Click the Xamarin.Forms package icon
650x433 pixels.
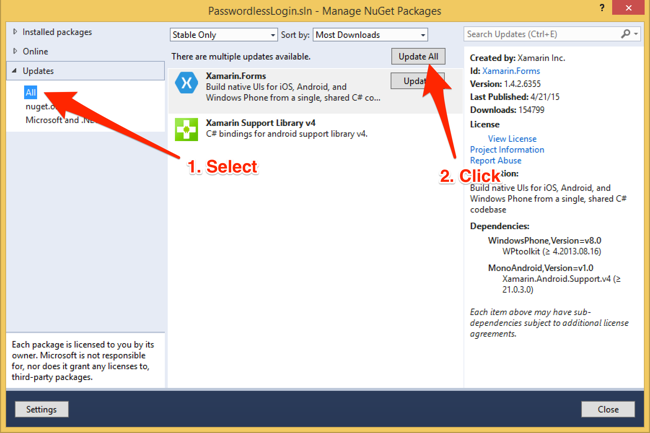pos(186,84)
